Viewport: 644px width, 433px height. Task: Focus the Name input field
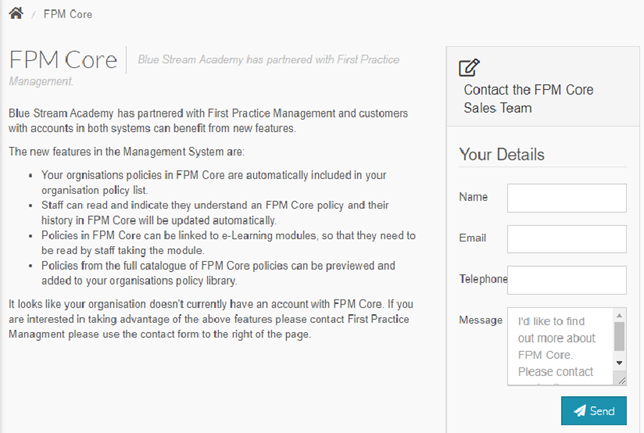(566, 198)
